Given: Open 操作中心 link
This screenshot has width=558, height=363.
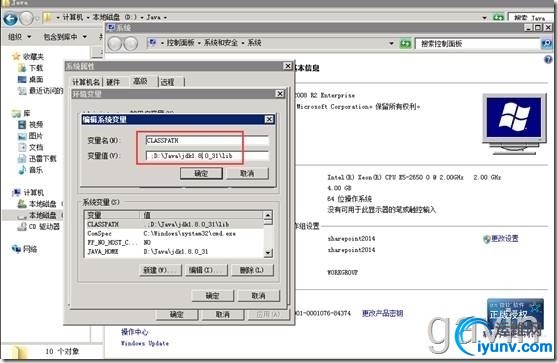Looking at the screenshot, I should click(135, 332).
